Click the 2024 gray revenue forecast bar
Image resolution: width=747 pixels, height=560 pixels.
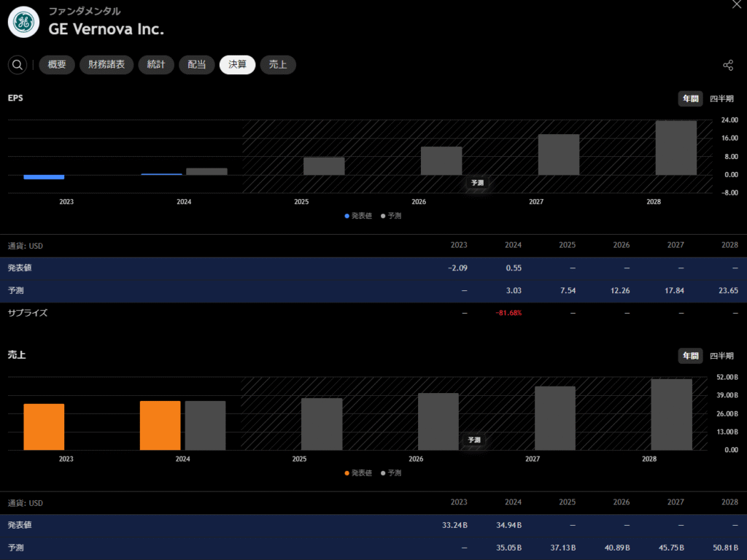pyautogui.click(x=205, y=425)
